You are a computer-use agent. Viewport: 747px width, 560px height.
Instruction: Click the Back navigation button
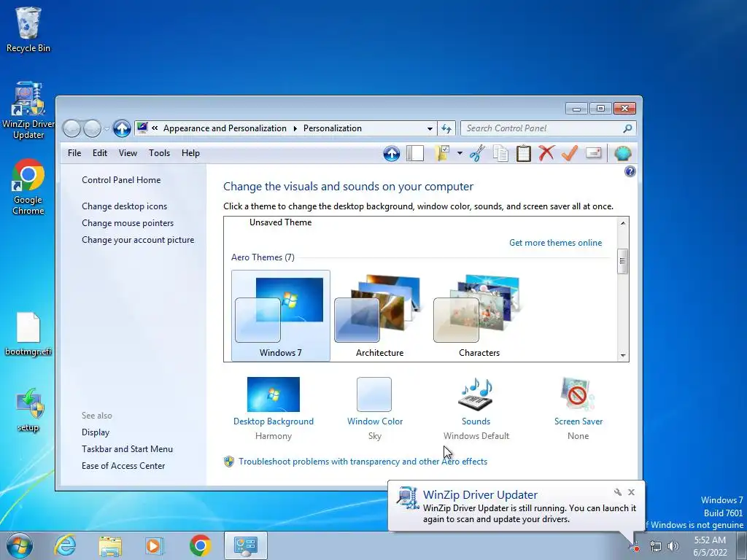pos(72,128)
